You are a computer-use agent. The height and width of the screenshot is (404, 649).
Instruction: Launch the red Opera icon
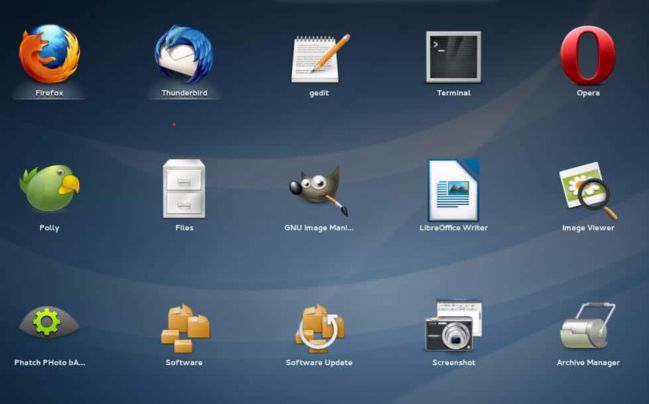[588, 55]
